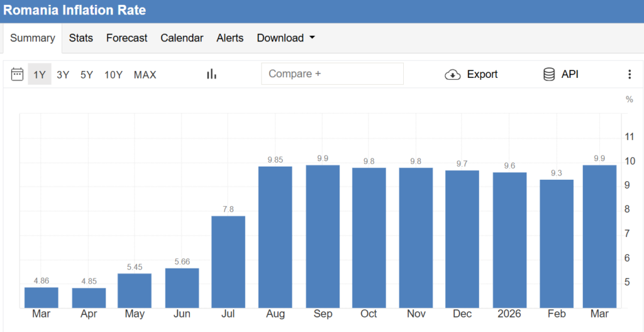644x332 pixels.
Task: Open the three-dot more options menu
Action: click(x=629, y=74)
